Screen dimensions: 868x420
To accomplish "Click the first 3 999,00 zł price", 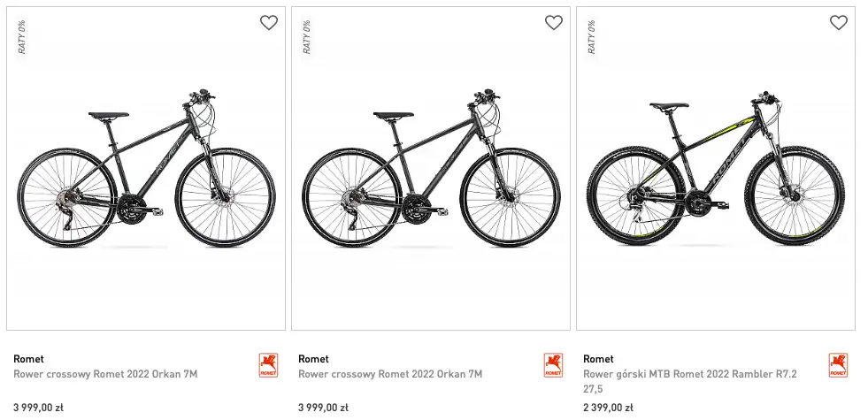I will [38, 408].
